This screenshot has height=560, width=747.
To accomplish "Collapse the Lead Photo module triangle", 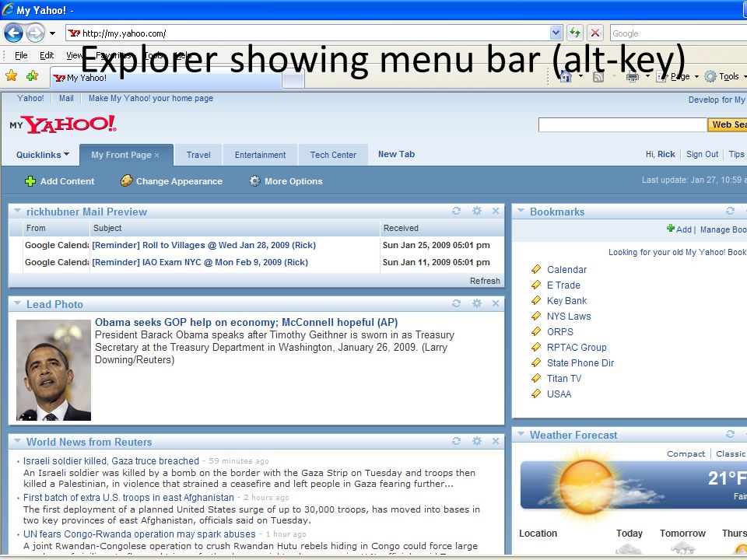I will [18, 303].
